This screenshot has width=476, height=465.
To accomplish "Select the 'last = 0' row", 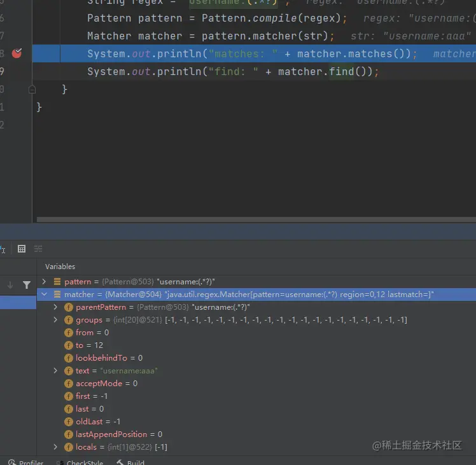I will click(256, 409).
